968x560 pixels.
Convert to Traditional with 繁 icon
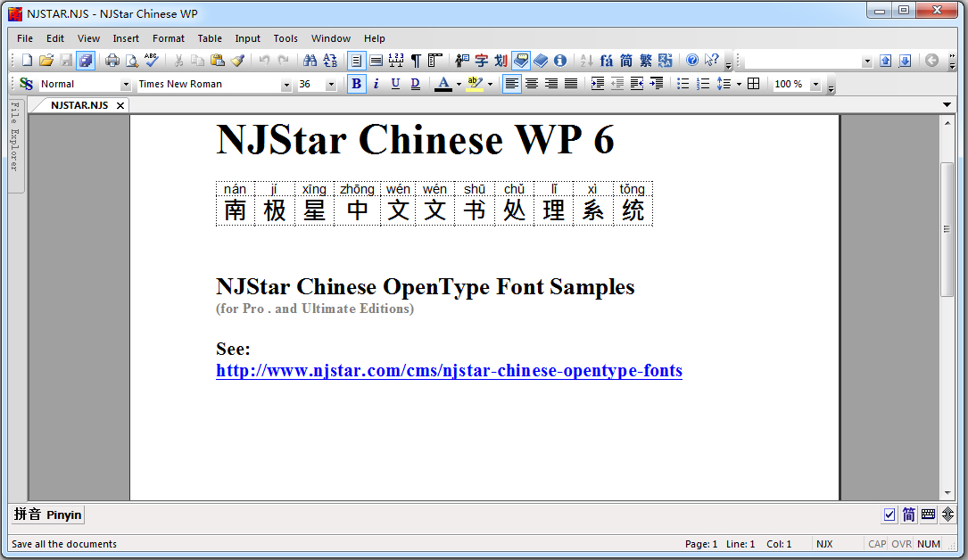click(646, 61)
